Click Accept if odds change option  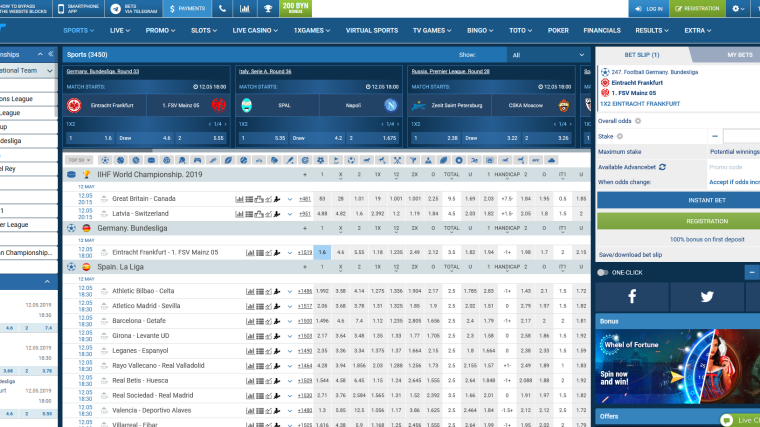tap(734, 182)
